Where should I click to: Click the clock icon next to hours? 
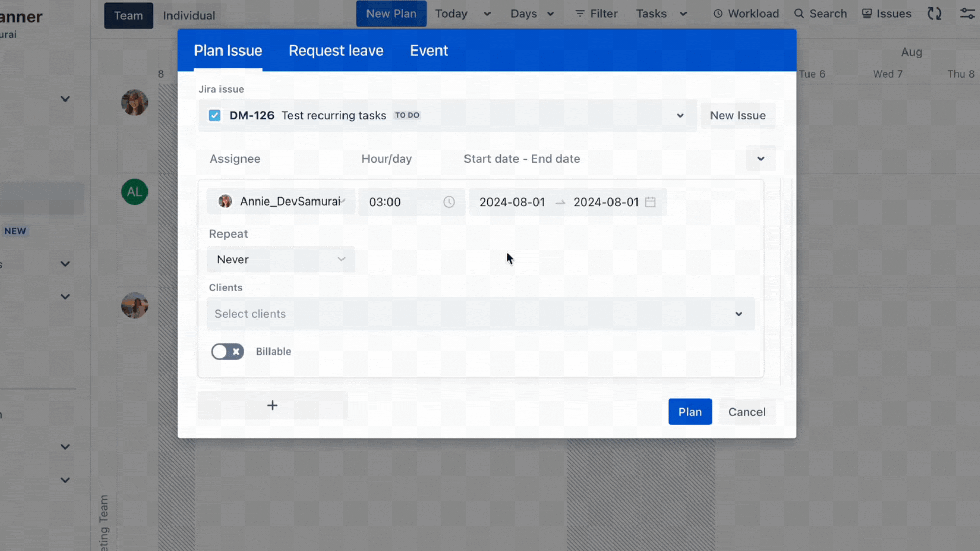click(448, 201)
